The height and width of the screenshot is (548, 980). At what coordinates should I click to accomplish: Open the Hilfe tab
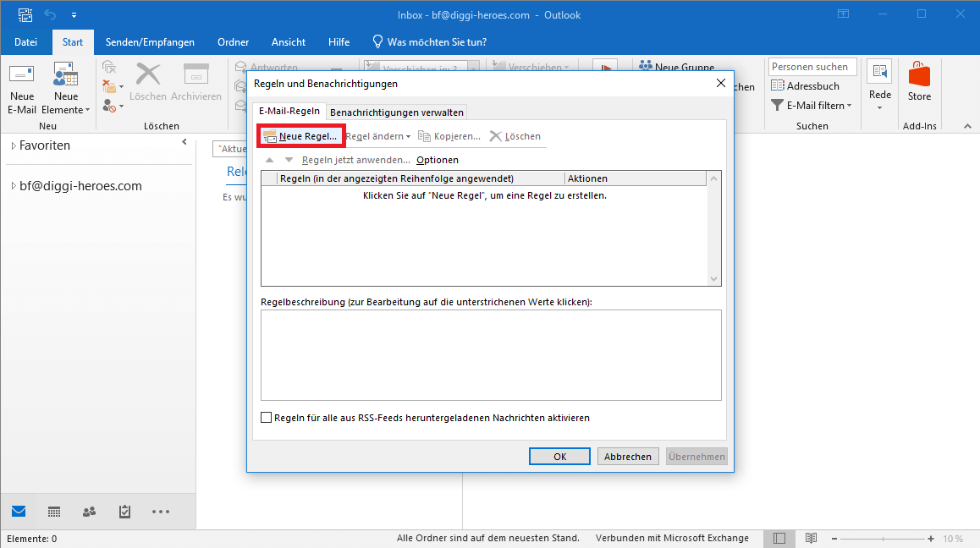point(339,42)
